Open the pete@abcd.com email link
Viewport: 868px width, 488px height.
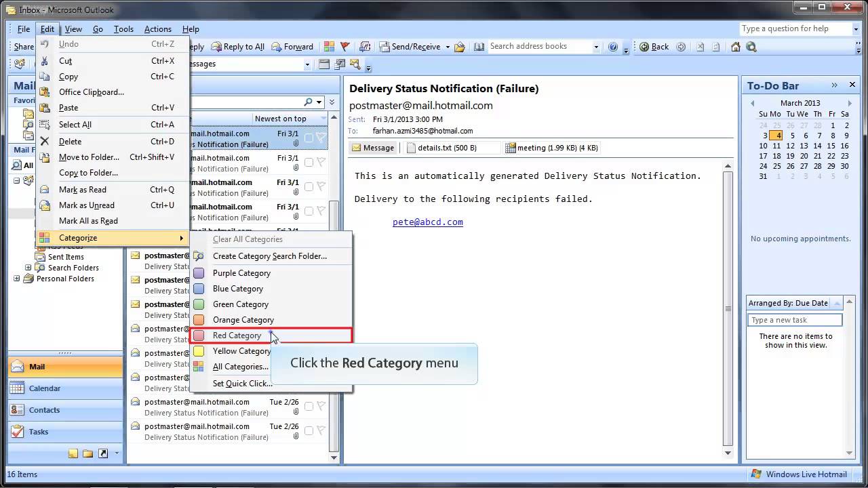(428, 222)
